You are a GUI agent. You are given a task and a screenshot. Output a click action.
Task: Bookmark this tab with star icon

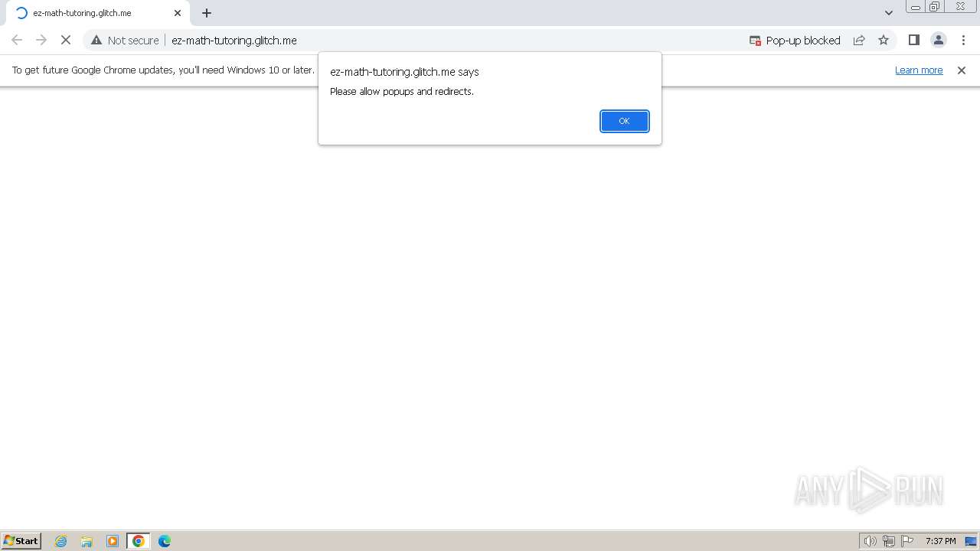click(884, 40)
